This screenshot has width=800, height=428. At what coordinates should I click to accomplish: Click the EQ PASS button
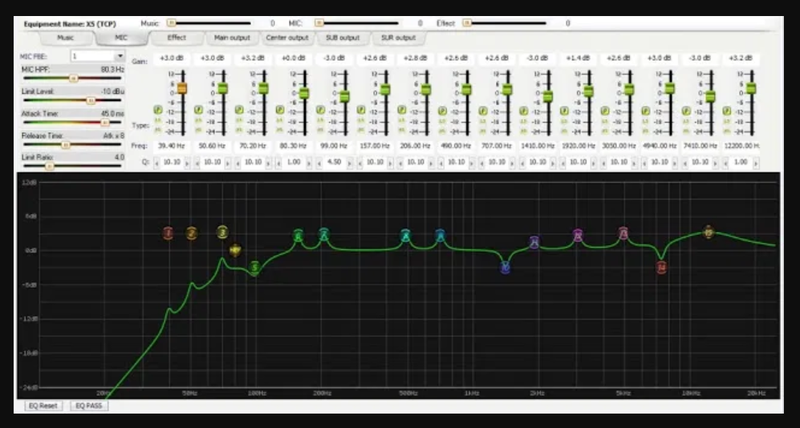(x=89, y=406)
